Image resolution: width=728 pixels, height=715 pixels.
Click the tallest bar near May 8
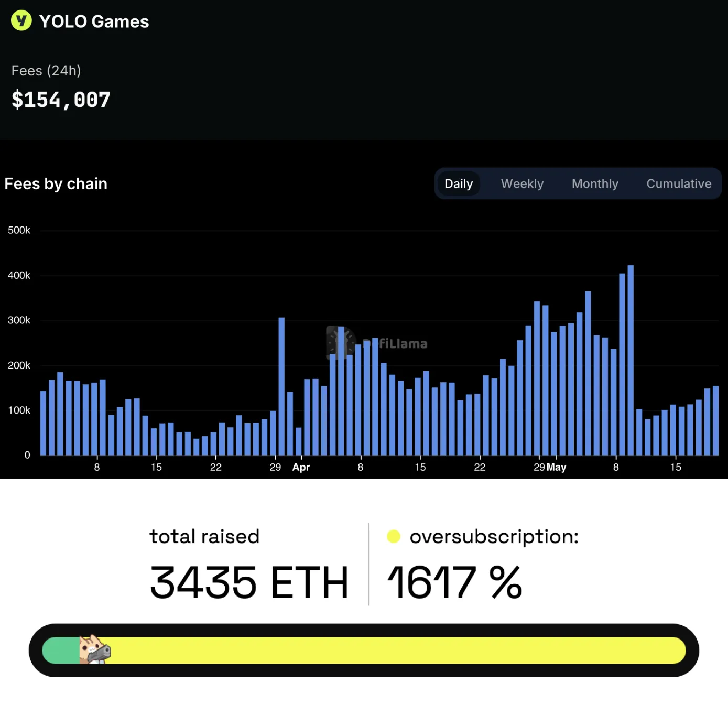tap(631, 360)
